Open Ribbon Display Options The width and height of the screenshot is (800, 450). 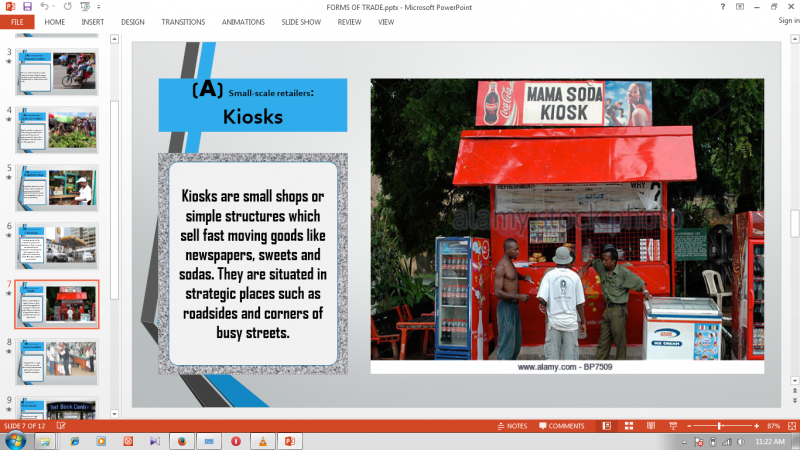coord(740,7)
